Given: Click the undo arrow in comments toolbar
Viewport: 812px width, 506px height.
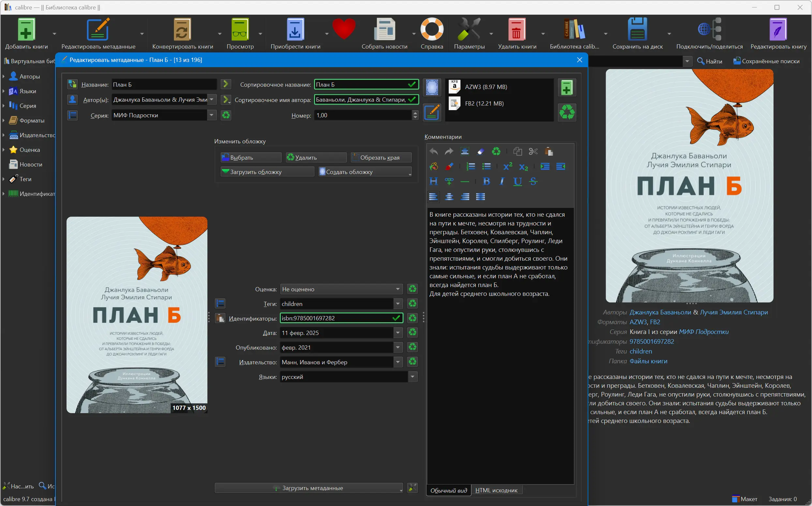Looking at the screenshot, I should (434, 152).
